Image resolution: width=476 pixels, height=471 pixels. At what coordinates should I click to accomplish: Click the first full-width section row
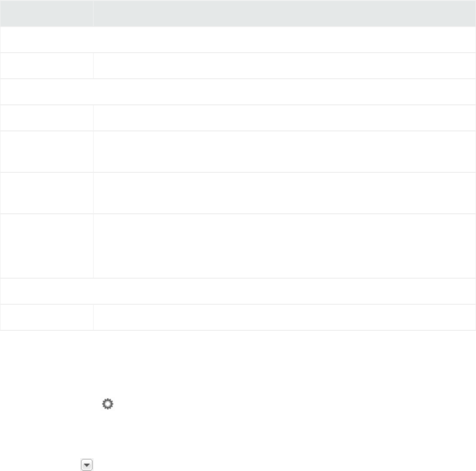click(238, 40)
